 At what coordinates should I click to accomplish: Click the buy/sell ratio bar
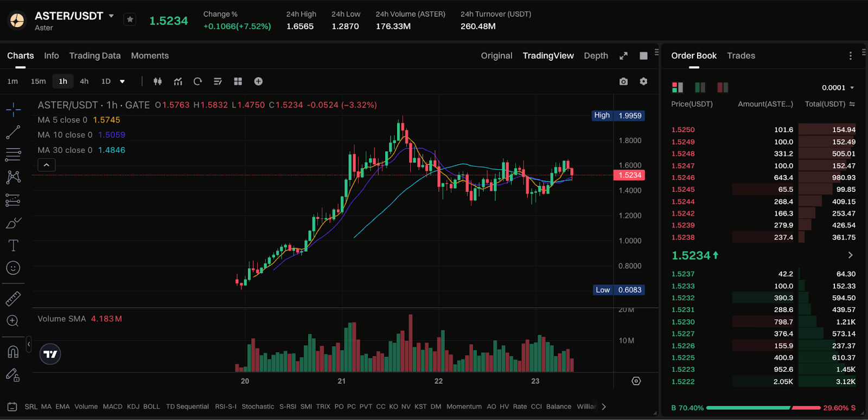763,408
